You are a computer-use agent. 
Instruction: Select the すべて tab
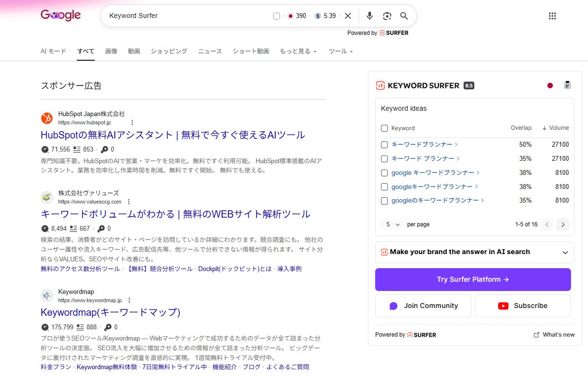[86, 51]
